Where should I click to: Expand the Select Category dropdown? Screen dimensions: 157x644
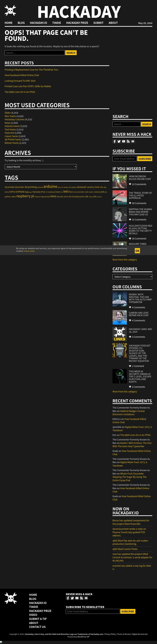(x=132, y=277)
